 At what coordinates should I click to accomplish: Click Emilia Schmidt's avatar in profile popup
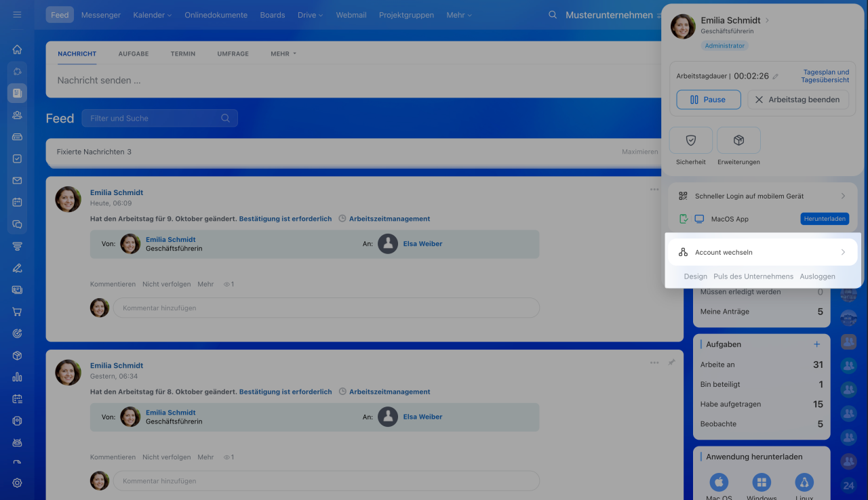point(683,26)
